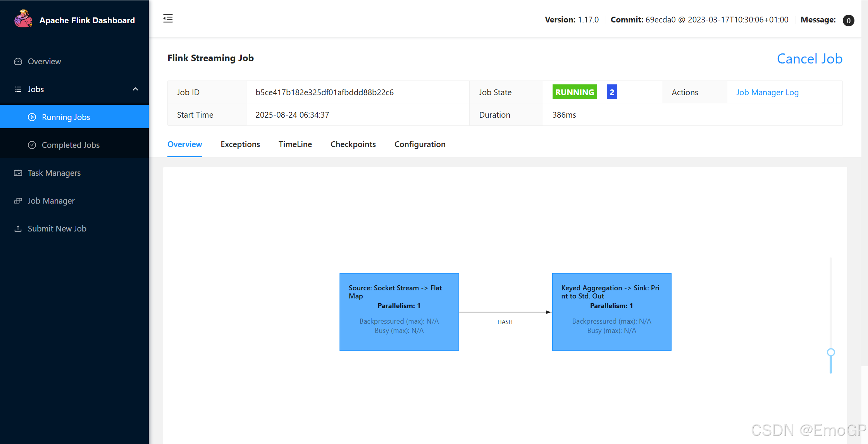Open the Checkpoints tab
The image size is (868, 444).
coord(353,144)
